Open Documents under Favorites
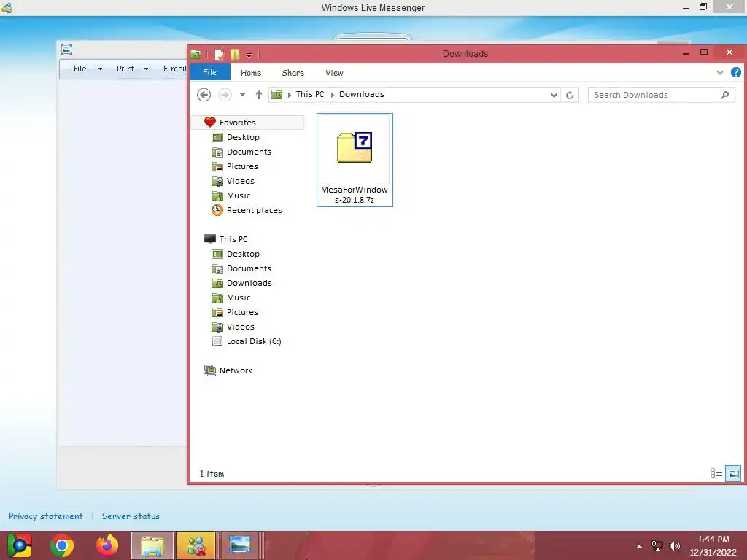 pyautogui.click(x=249, y=152)
